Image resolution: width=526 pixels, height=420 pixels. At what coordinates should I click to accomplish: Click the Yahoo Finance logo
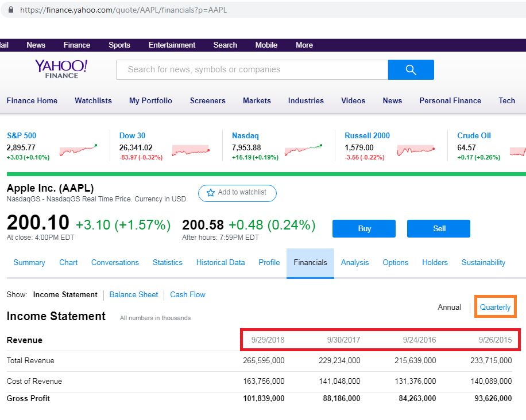61,69
